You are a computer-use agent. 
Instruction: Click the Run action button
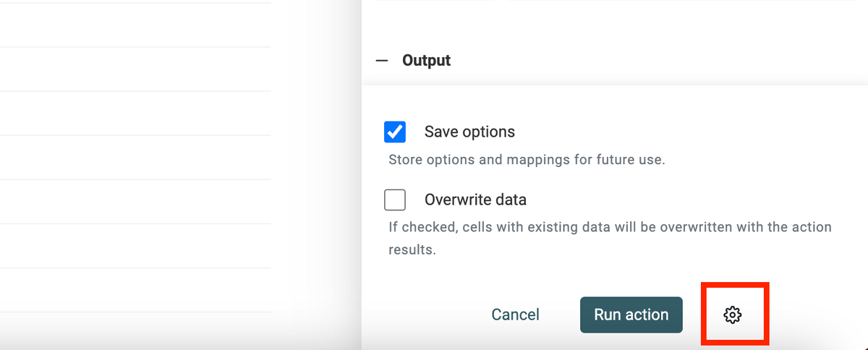pyautogui.click(x=631, y=315)
